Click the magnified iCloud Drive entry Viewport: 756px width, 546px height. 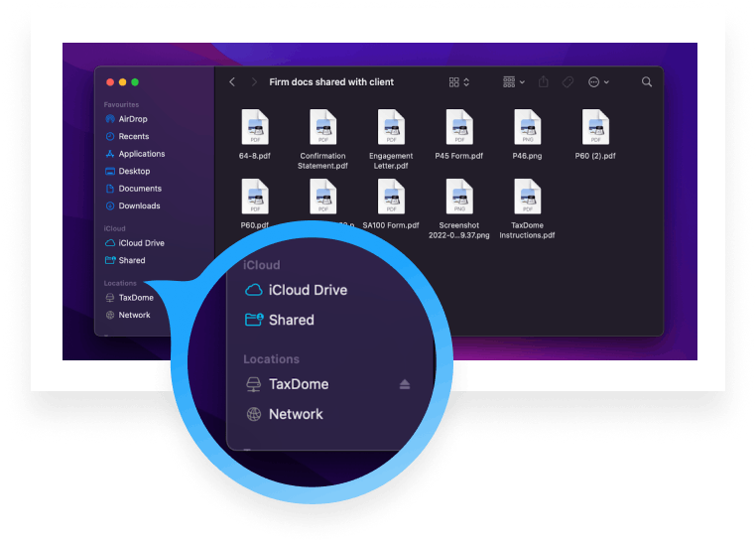(x=307, y=290)
